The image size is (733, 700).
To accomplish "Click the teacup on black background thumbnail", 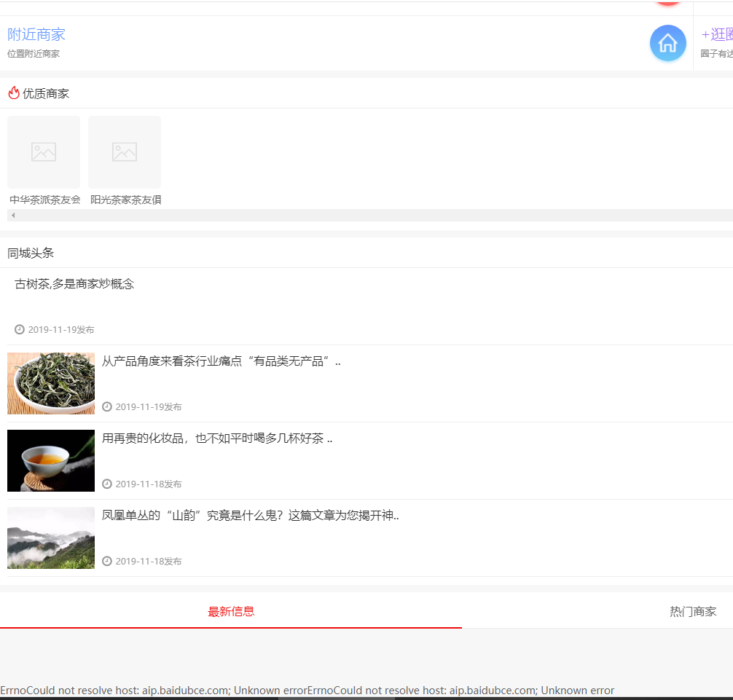I will [x=51, y=460].
